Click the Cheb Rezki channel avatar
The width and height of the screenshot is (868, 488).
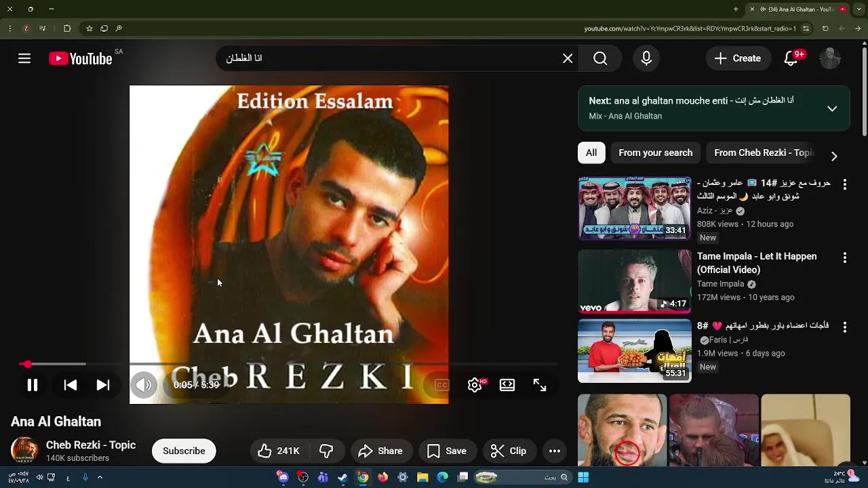[24, 451]
